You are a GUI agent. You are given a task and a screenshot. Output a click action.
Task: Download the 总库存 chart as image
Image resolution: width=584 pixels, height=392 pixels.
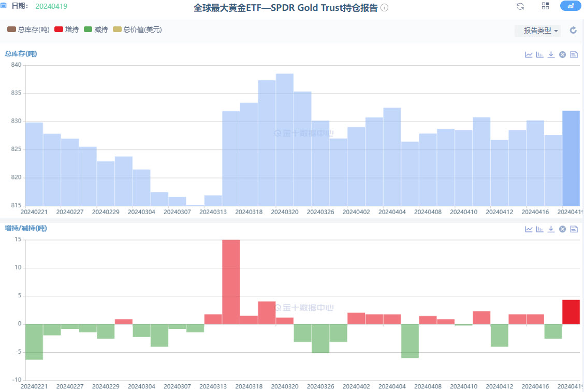tap(551, 55)
